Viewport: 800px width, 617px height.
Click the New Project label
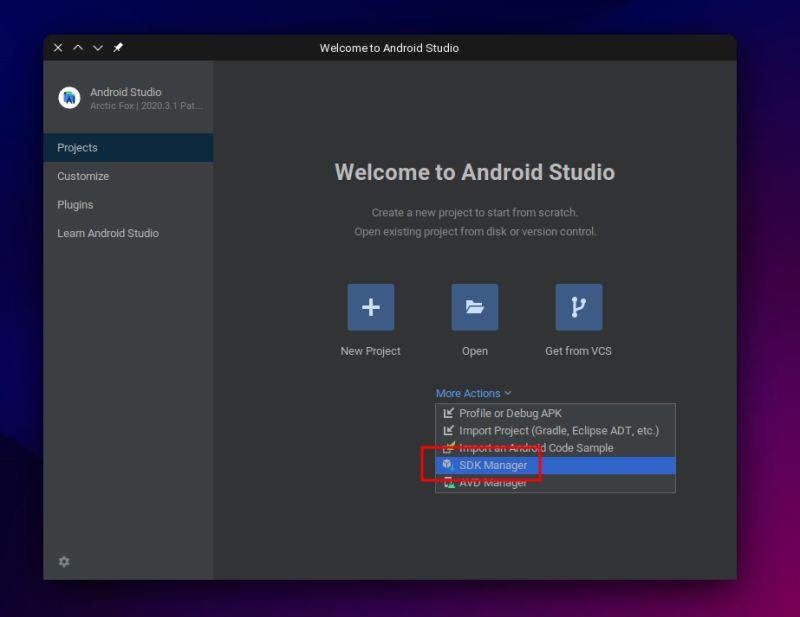[370, 351]
